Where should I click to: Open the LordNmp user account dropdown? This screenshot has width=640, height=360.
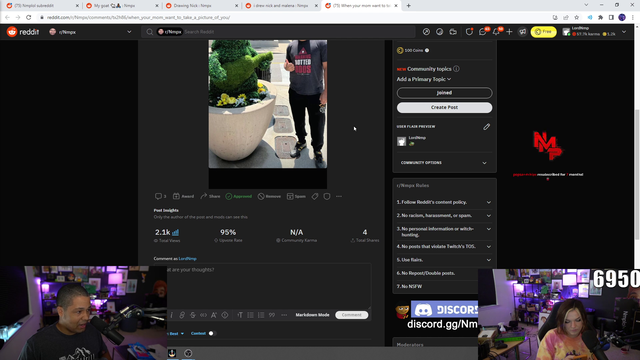click(594, 32)
